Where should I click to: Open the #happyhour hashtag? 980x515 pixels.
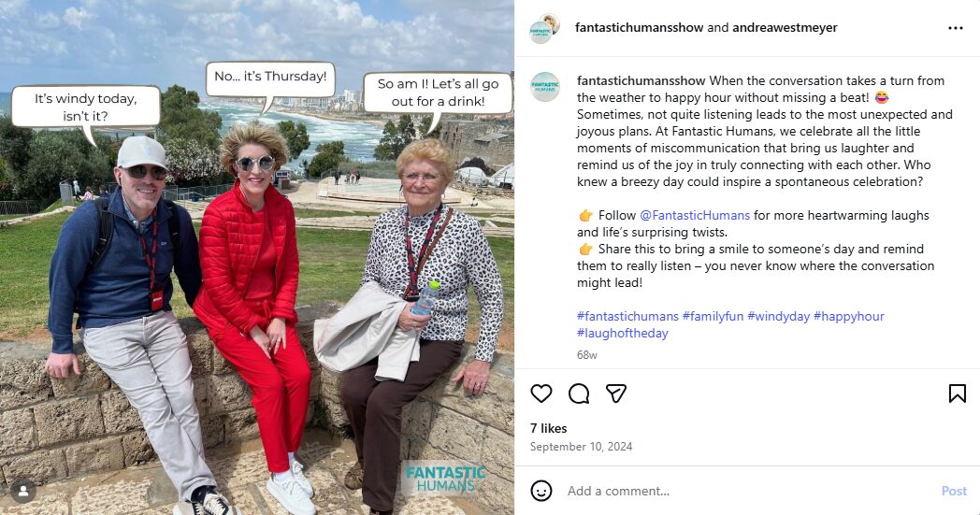click(x=849, y=316)
